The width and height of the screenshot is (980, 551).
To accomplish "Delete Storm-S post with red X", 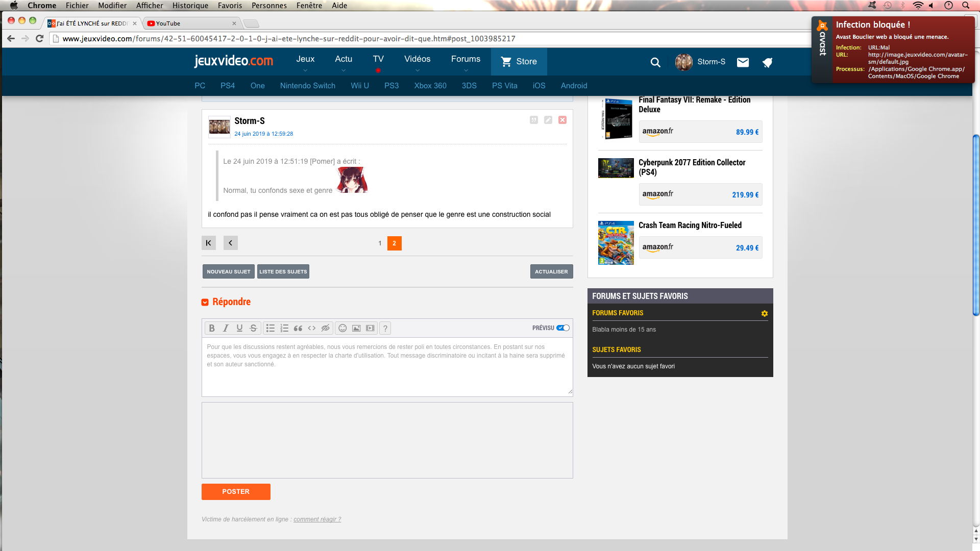I will 562,120.
